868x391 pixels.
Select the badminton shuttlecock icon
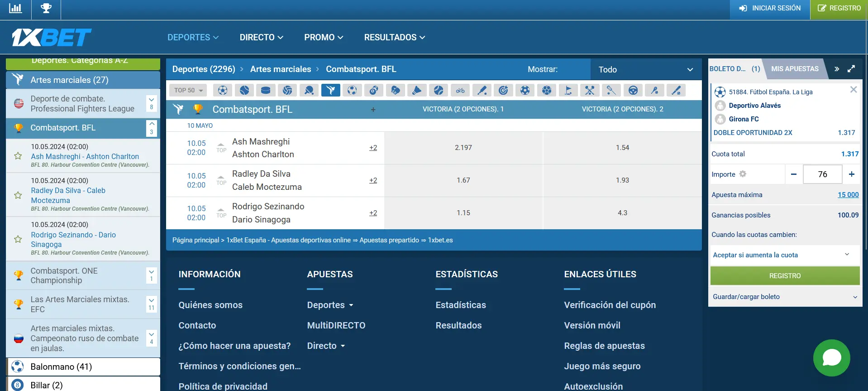(x=417, y=90)
